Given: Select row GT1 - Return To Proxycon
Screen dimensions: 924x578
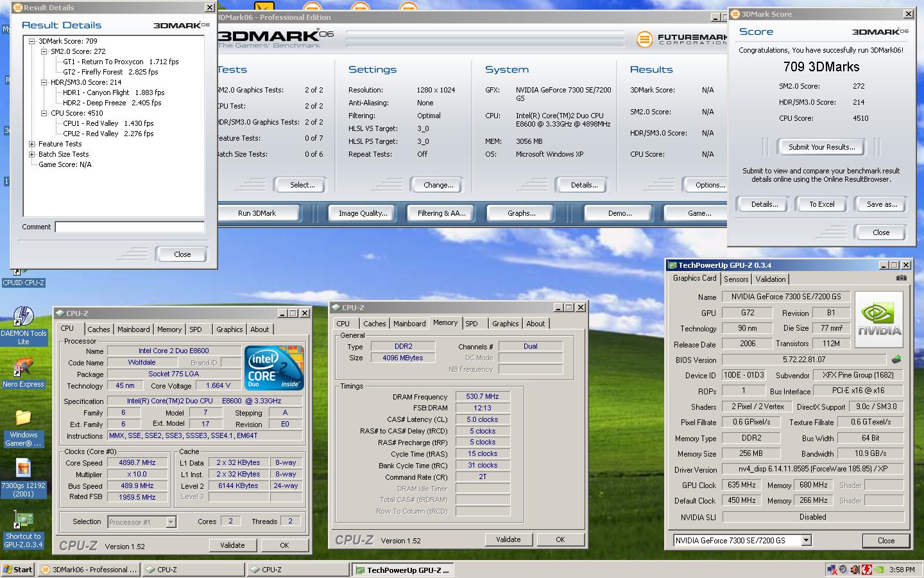Looking at the screenshot, I should tap(121, 62).
